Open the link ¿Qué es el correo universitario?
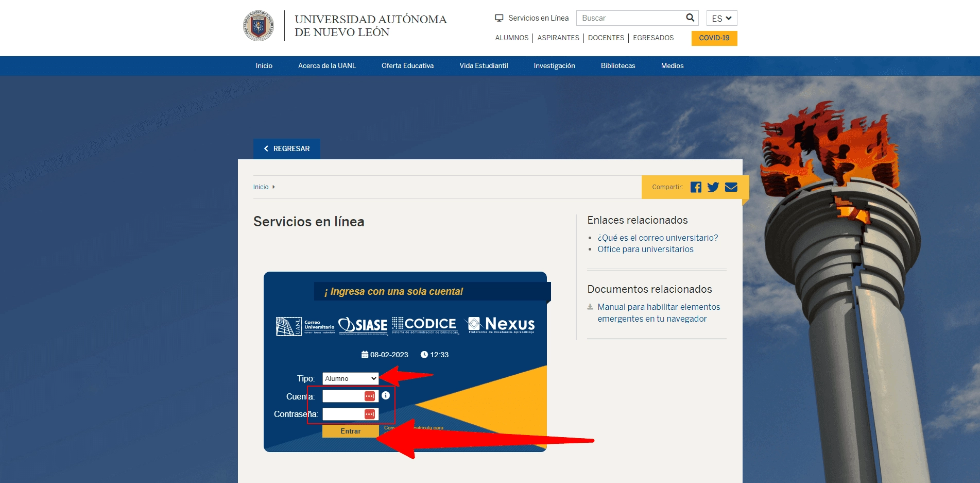980x483 pixels. [x=657, y=238]
